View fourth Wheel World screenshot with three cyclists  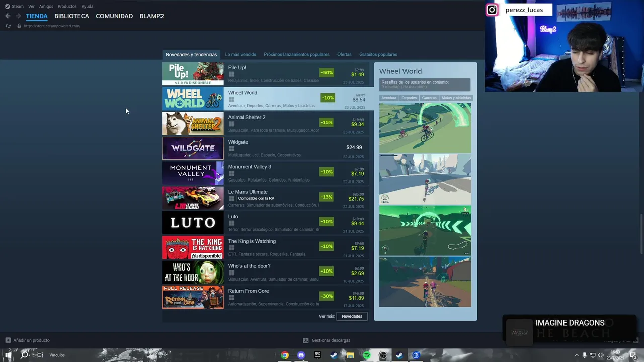tap(425, 282)
